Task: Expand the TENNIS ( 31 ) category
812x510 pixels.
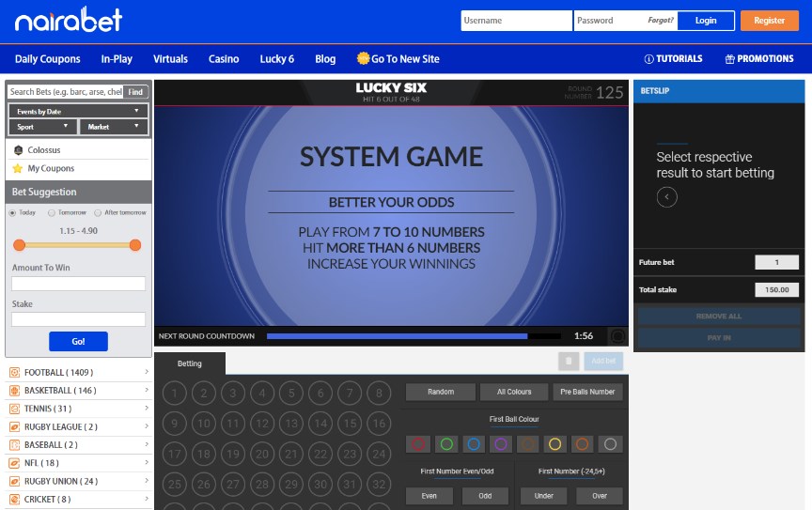Action: [79, 409]
